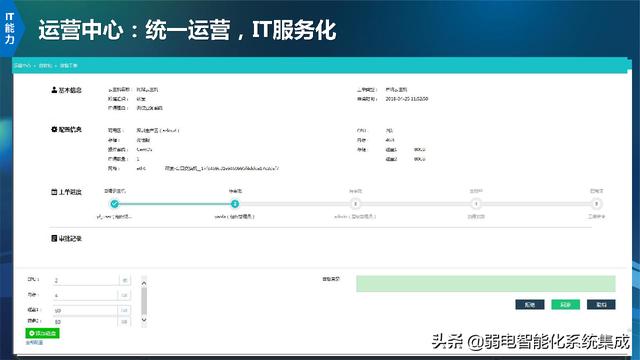640x360 pixels.
Task: Click the calendar icon beside the ticket progress heading
Action: [x=54, y=192]
